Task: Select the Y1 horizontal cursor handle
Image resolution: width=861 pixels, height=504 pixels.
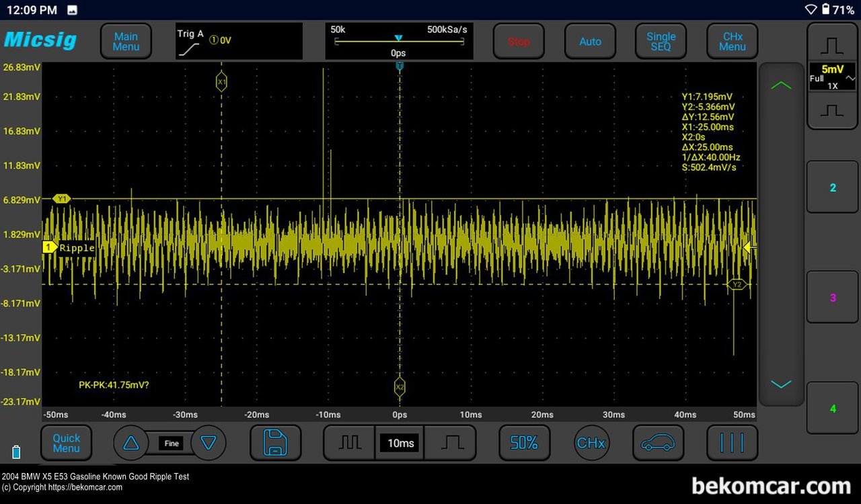Action: coord(62,199)
